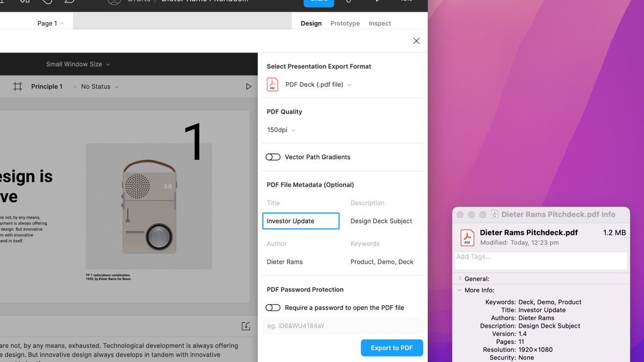This screenshot has width=644, height=362.
Task: Open the No Status dropdown
Action: (100, 86)
